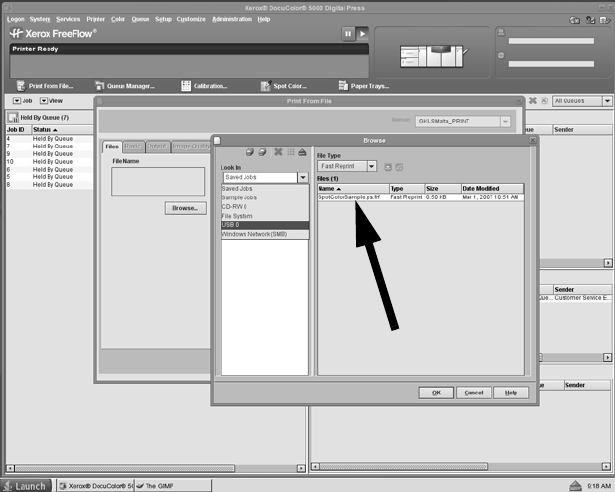The height and width of the screenshot is (492, 615).
Task: Open the Customize menu
Action: click(x=191, y=19)
